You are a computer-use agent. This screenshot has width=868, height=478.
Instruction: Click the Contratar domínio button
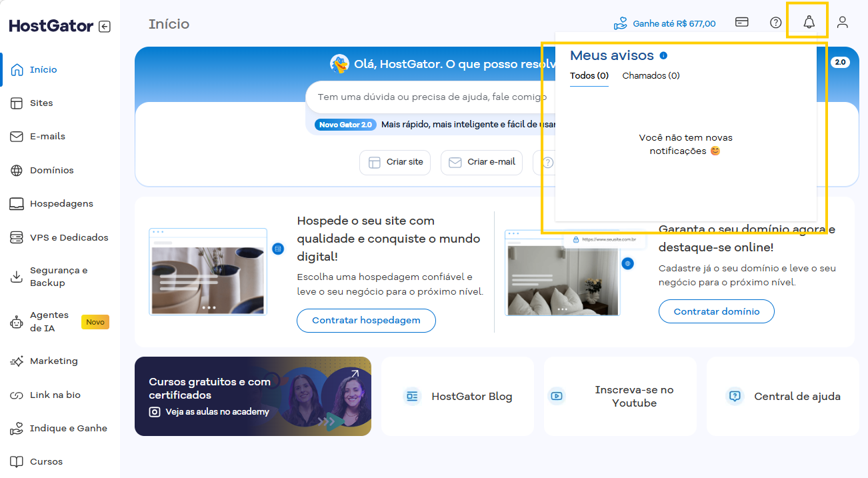tap(717, 311)
